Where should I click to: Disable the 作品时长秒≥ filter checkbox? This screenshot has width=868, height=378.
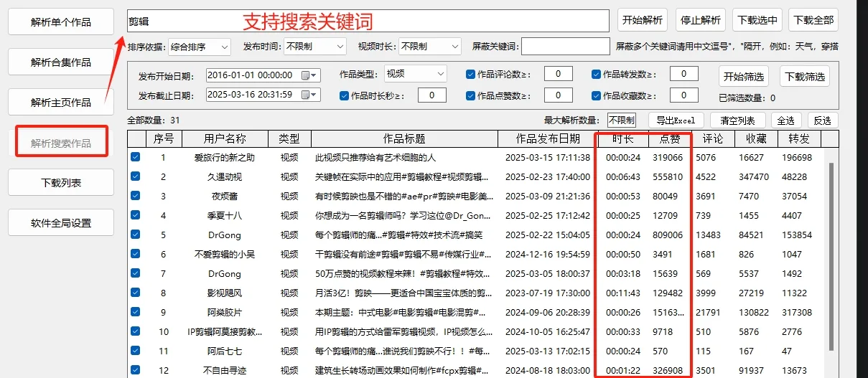click(x=344, y=95)
